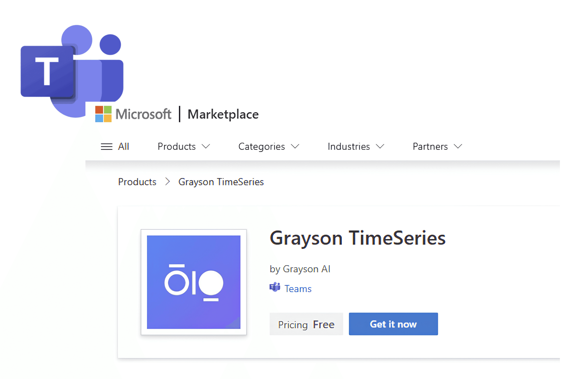Click the All menu label
Image resolution: width=588 pixels, height=379 pixels.
(x=124, y=147)
